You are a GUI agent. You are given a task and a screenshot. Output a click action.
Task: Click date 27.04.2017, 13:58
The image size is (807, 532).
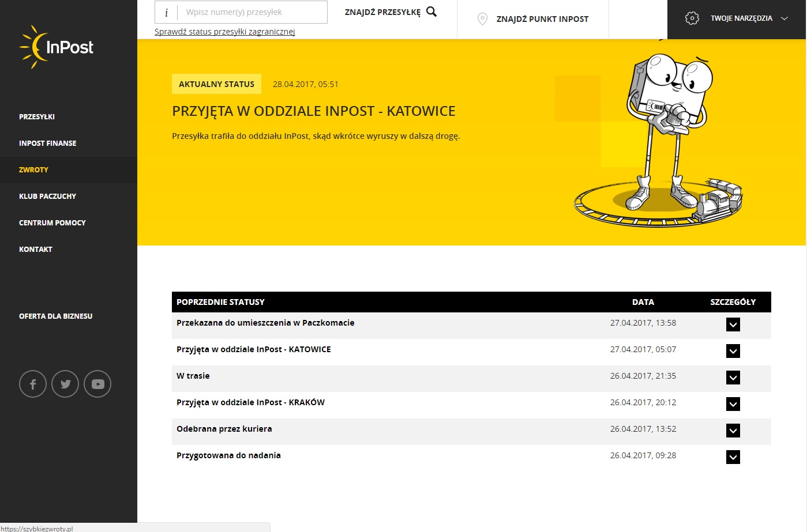point(643,323)
